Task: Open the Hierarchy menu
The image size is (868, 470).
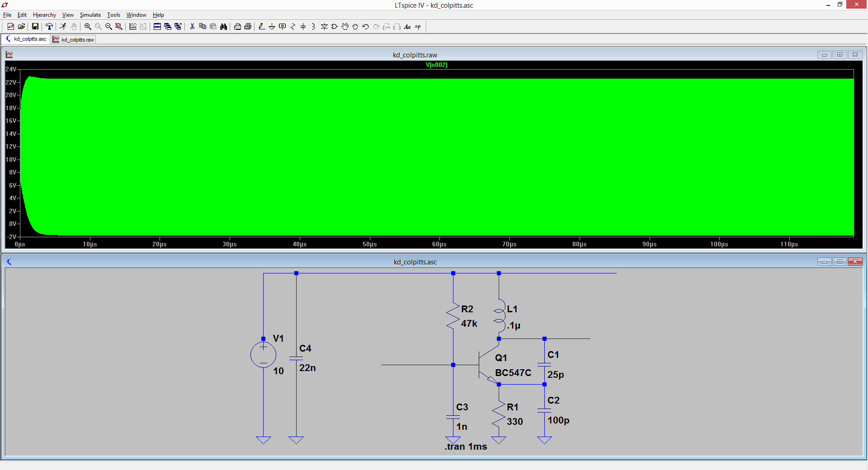Action: [44, 15]
